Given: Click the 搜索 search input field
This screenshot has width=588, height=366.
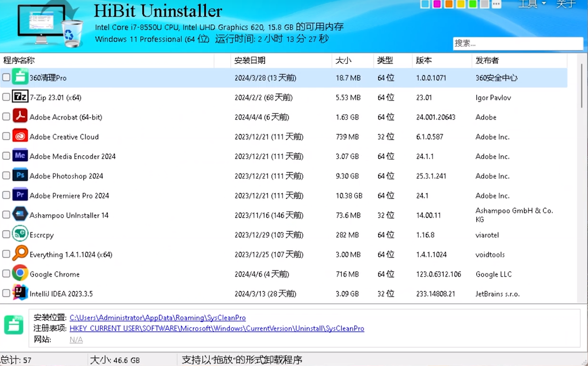Looking at the screenshot, I should click(x=518, y=44).
